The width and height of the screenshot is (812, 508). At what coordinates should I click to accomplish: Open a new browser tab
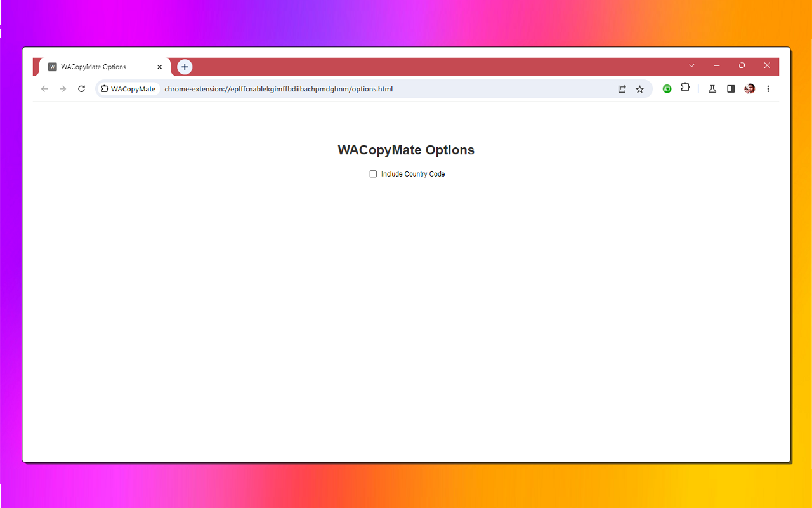click(x=185, y=66)
